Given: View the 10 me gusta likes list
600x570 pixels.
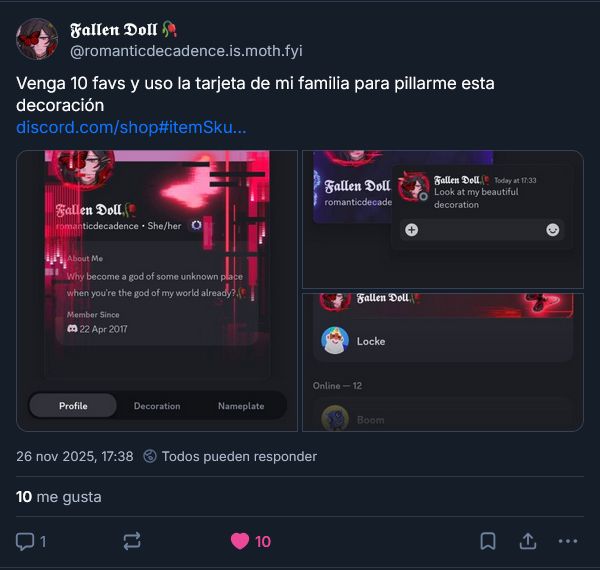Looking at the screenshot, I should tap(59, 497).
